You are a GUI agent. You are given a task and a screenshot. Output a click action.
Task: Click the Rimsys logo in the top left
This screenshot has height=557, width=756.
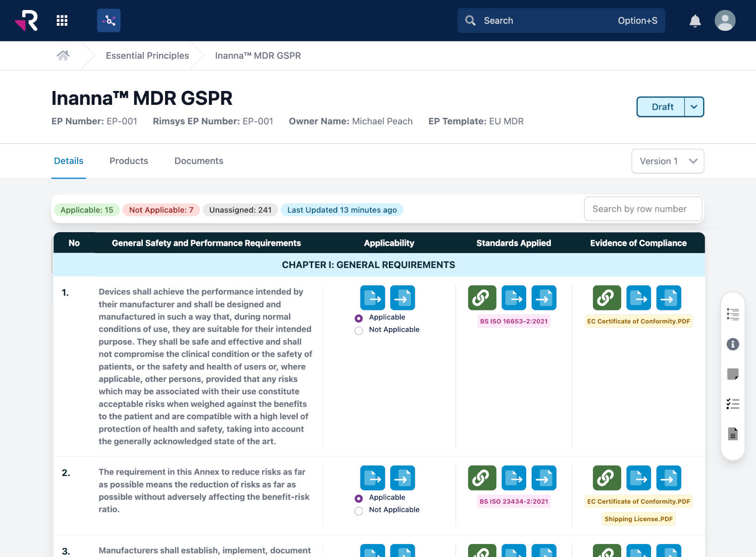tap(26, 20)
